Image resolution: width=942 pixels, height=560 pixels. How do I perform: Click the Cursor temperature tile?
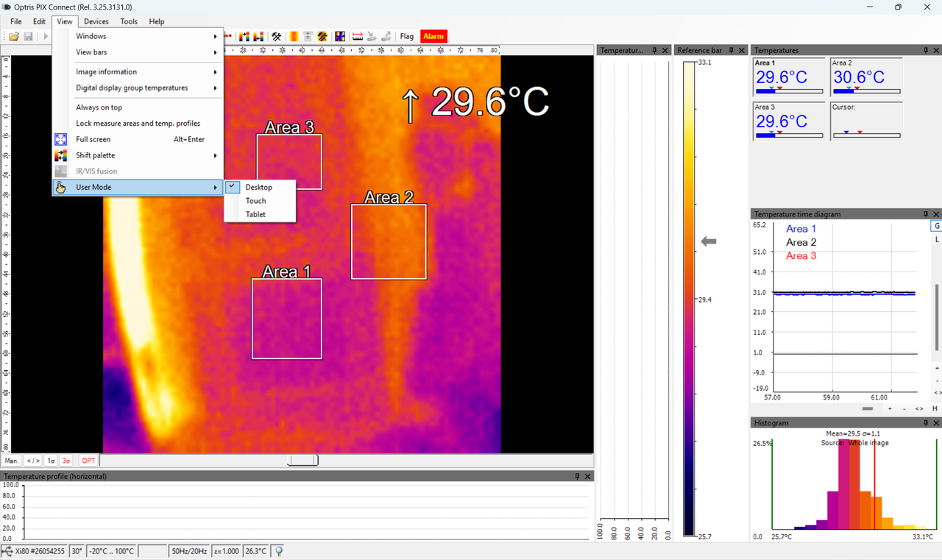coord(866,121)
